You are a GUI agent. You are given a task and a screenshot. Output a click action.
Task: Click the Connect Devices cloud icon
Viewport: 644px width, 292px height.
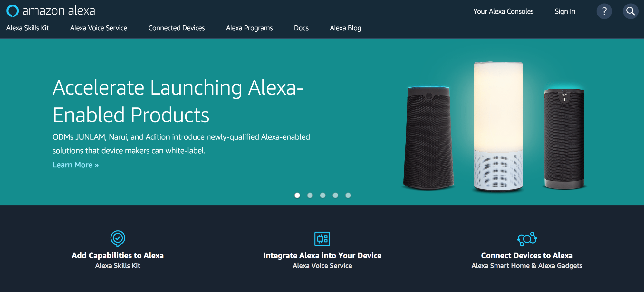[x=527, y=239]
